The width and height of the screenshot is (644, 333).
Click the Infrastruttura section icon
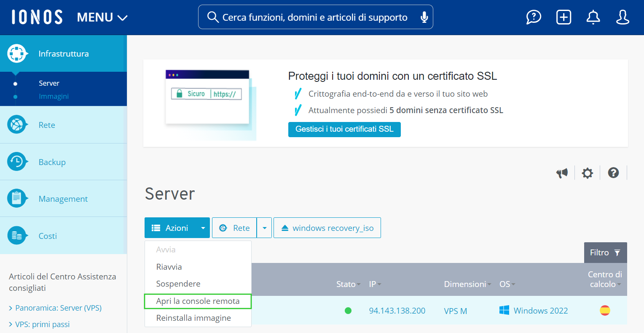[17, 54]
